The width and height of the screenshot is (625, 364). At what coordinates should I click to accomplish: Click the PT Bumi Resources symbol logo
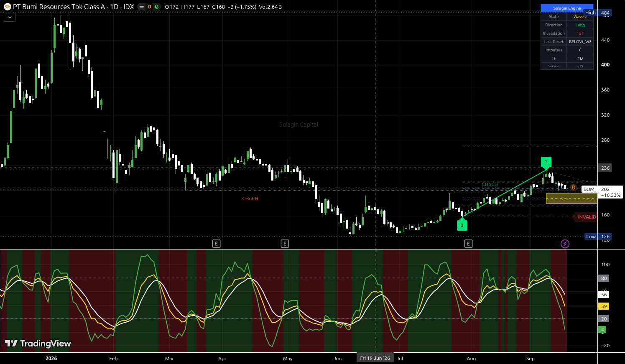point(7,7)
